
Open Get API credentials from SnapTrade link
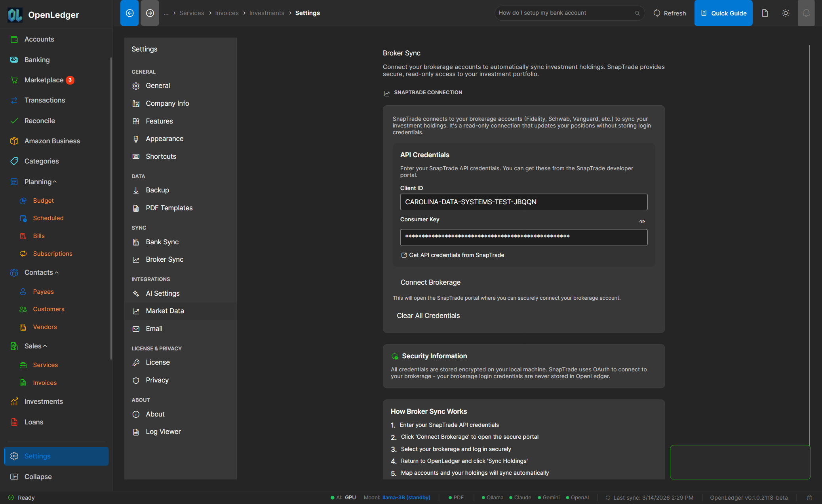tap(456, 255)
